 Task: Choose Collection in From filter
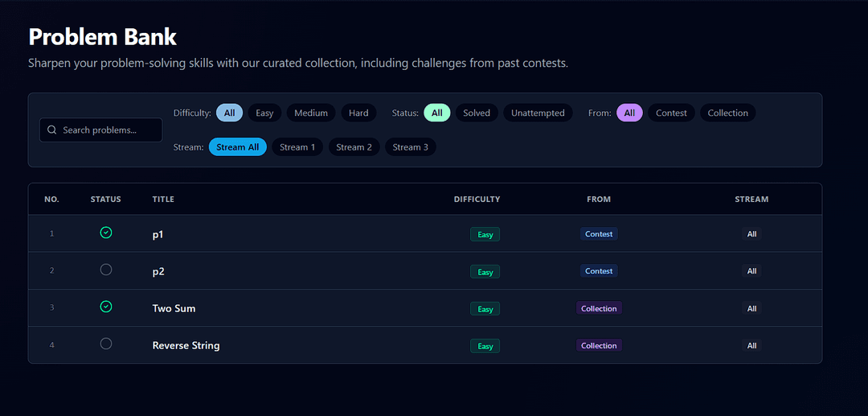tap(727, 113)
